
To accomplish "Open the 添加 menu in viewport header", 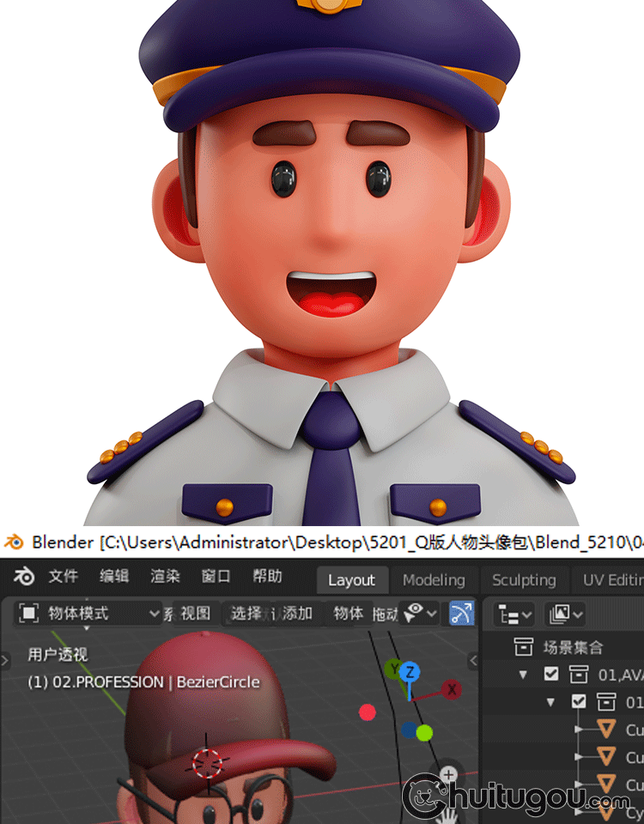I will (x=297, y=613).
